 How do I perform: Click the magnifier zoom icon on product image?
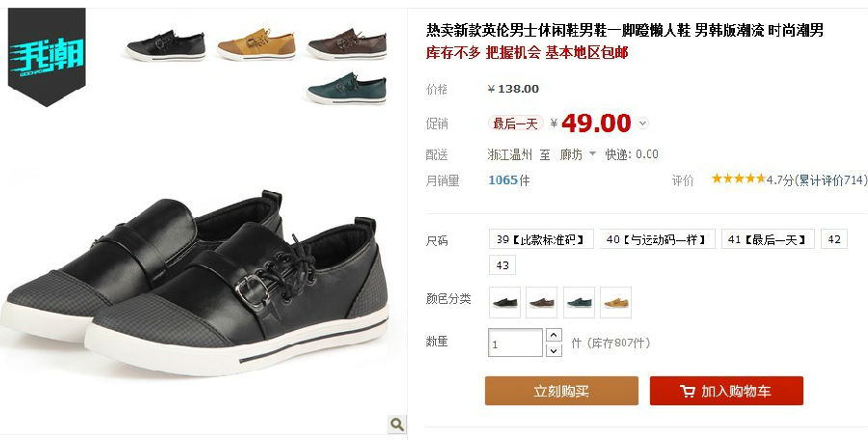397,425
